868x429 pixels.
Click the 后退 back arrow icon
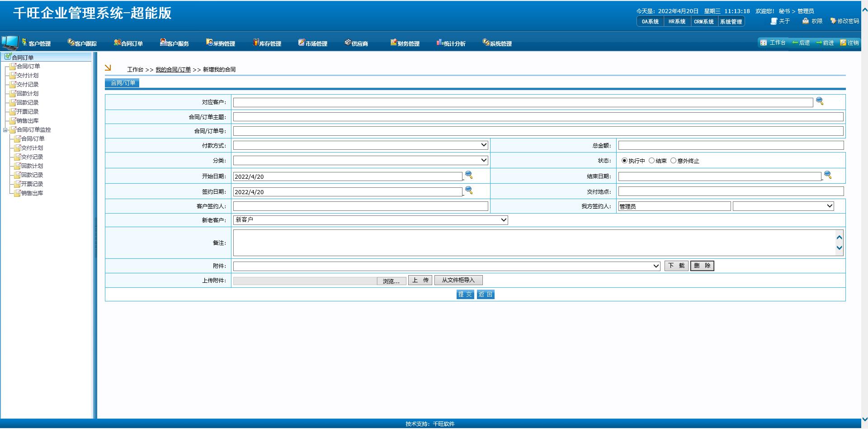click(x=795, y=43)
